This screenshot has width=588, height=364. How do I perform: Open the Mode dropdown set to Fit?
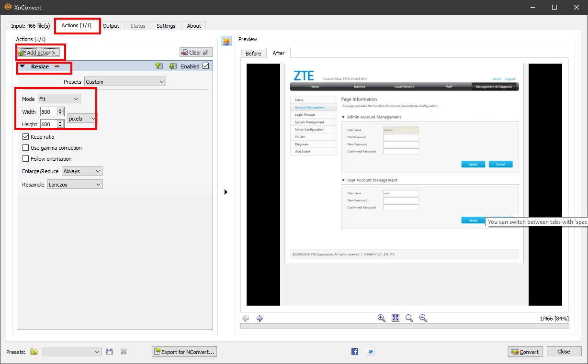coord(59,99)
